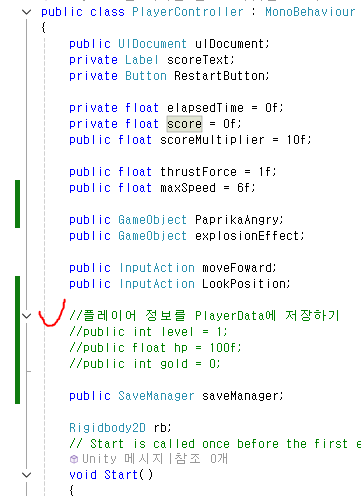The image size is (361, 496).
Task: Select the commented '//public int gold = 0;' line
Action: (x=145, y=364)
